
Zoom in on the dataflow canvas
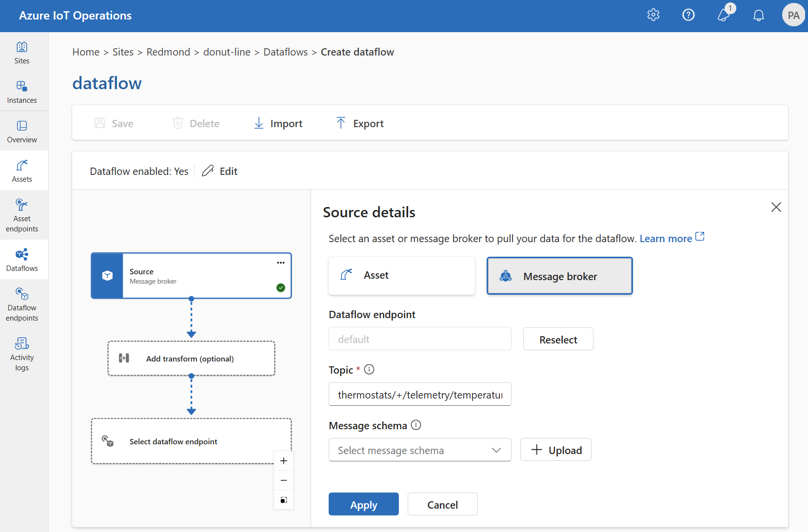284,461
